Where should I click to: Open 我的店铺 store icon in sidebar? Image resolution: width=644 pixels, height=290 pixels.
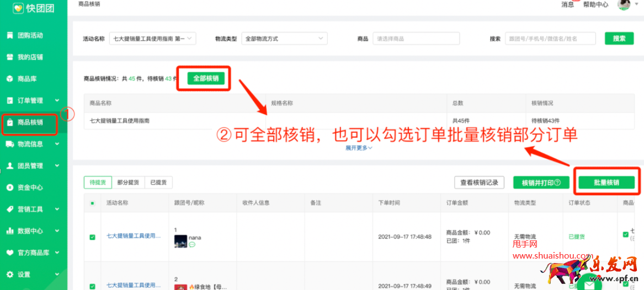pyautogui.click(x=10, y=57)
